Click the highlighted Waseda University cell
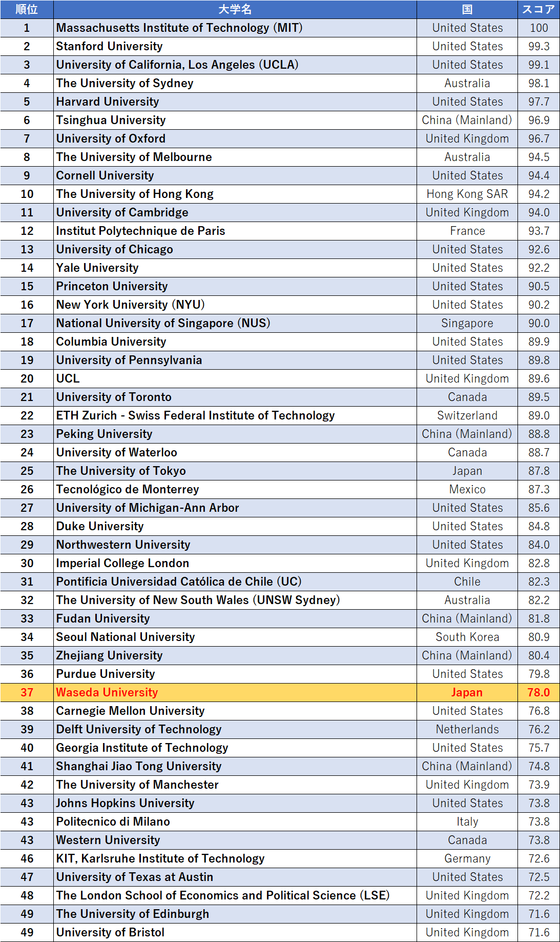Image resolution: width=560 pixels, height=942 pixels. 235,692
